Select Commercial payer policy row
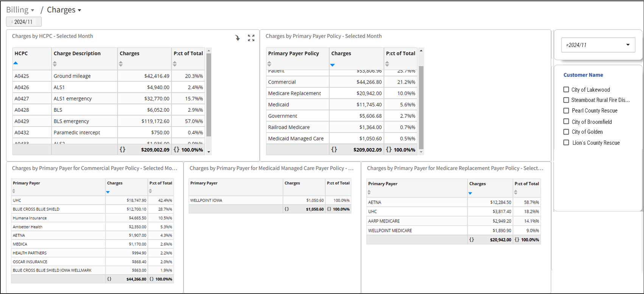The image size is (644, 294). point(297,82)
